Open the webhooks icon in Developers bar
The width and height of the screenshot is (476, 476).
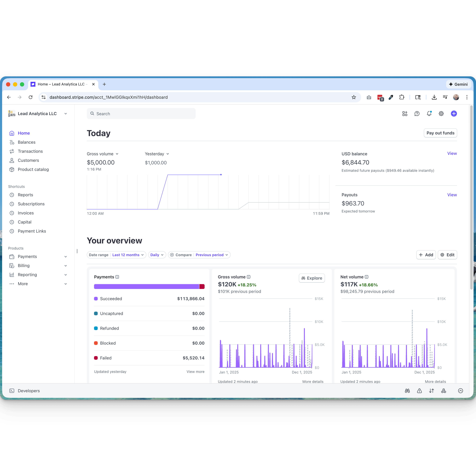pos(443,391)
